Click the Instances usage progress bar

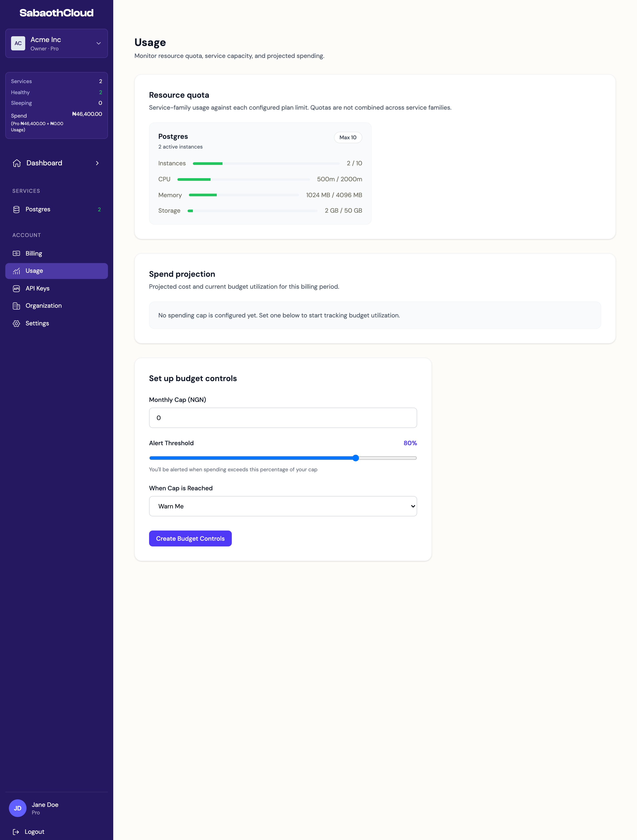coord(266,163)
